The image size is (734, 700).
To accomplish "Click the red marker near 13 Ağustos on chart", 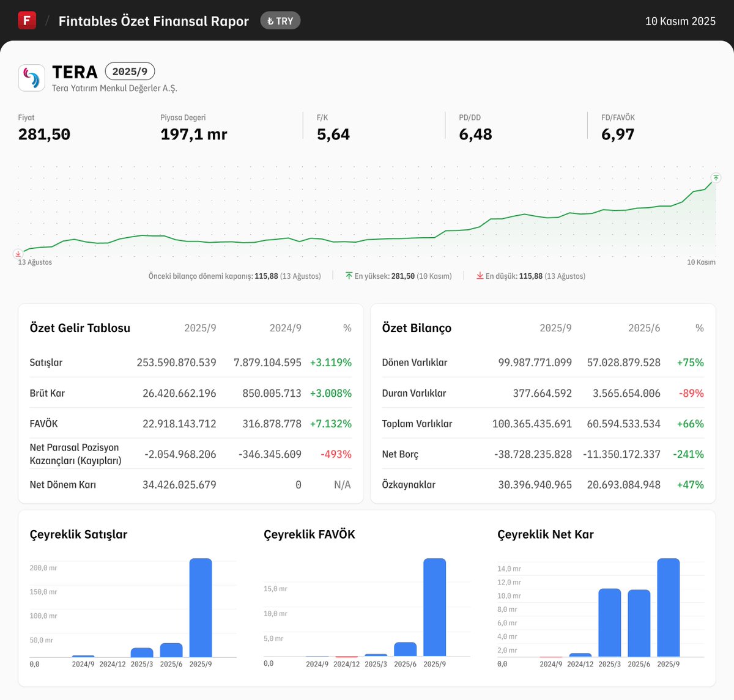I will [18, 254].
